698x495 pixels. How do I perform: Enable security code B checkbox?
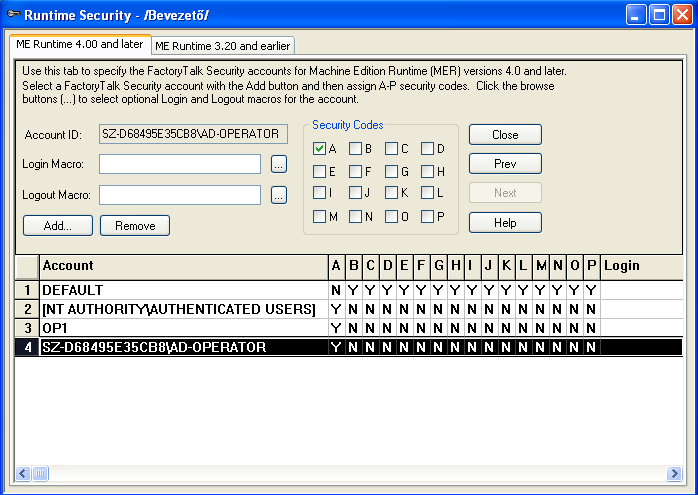coord(355,149)
